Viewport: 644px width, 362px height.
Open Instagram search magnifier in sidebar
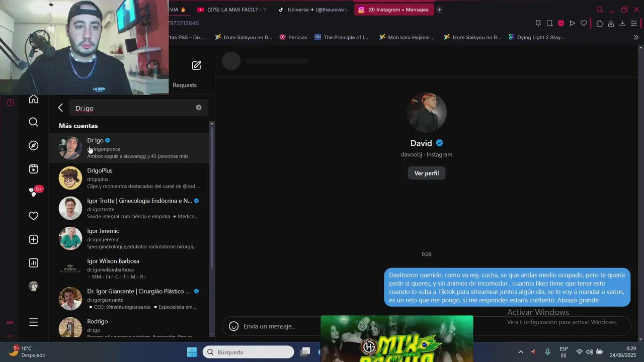click(33, 122)
